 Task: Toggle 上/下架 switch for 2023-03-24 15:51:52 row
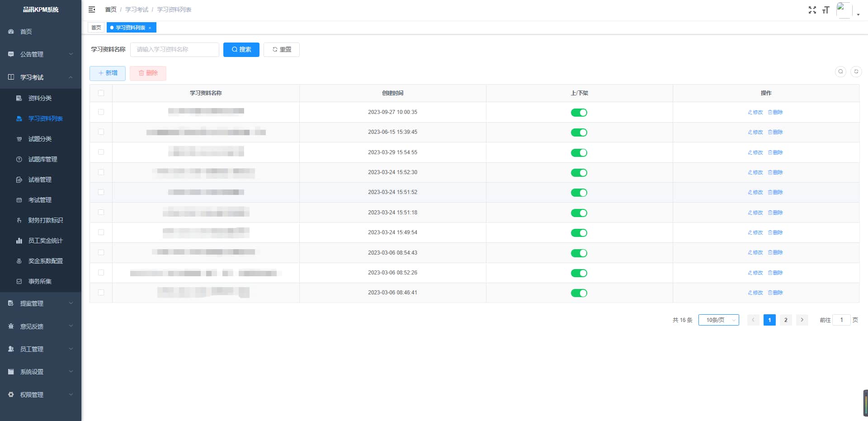579,193
